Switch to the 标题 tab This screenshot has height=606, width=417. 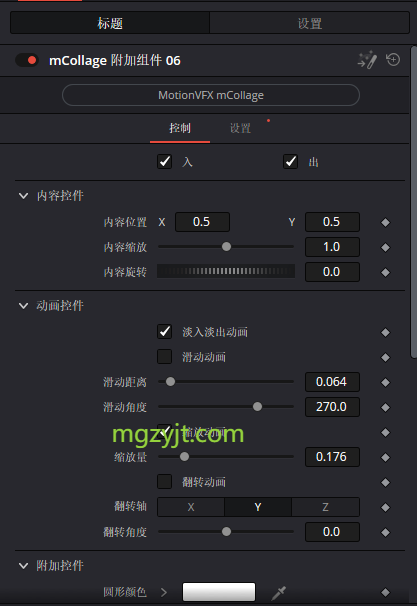110,23
